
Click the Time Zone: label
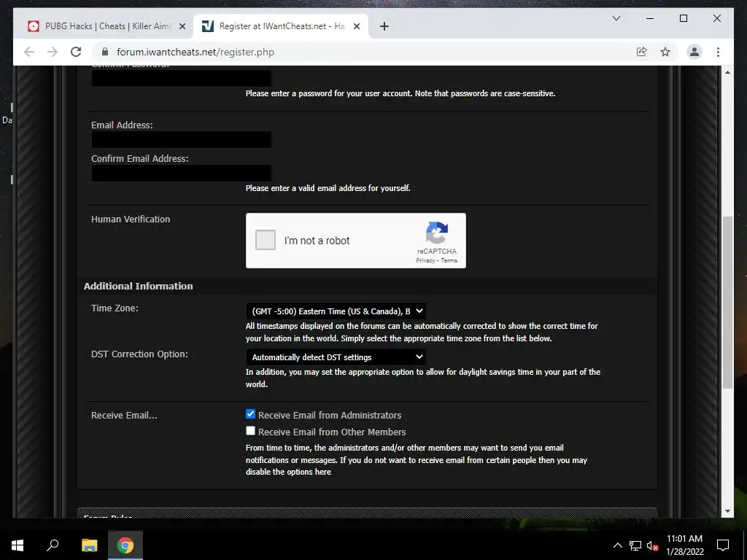coord(115,308)
